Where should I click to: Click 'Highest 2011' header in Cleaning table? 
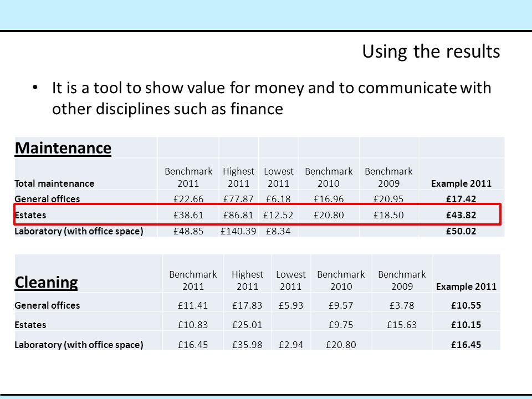pos(247,280)
